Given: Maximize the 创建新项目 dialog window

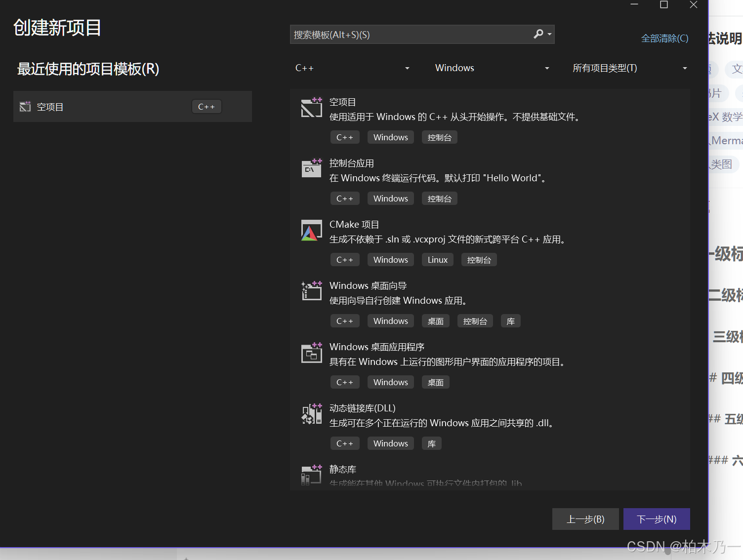Looking at the screenshot, I should (664, 5).
